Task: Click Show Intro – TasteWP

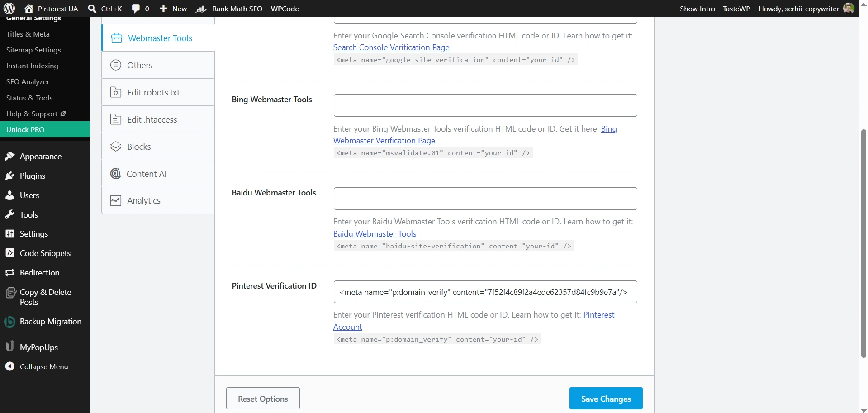Action: (x=715, y=9)
